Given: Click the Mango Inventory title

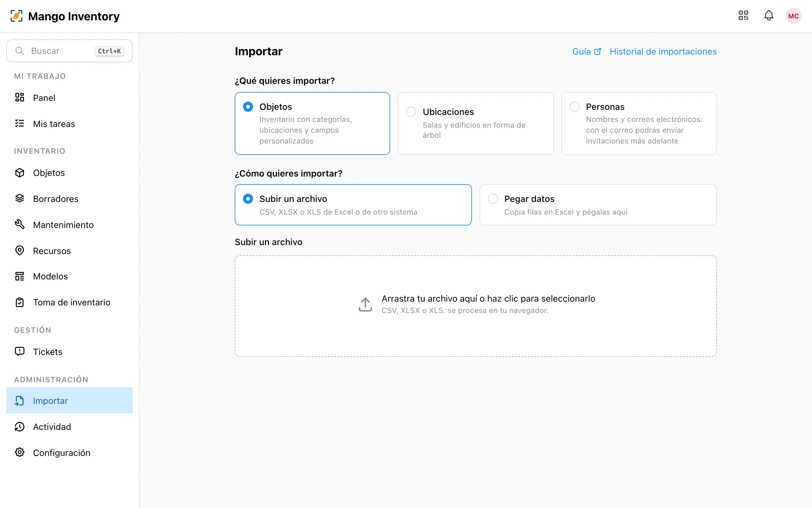Looking at the screenshot, I should point(74,16).
